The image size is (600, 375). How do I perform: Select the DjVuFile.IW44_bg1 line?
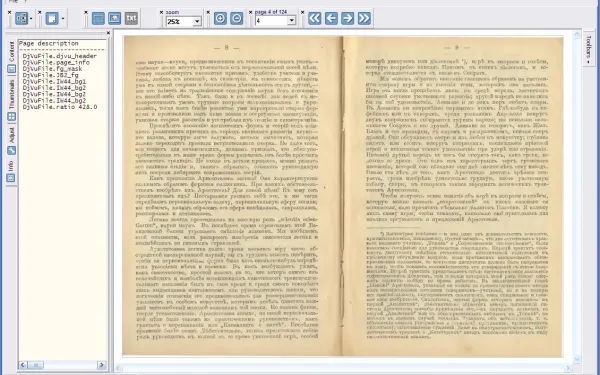pos(54,82)
